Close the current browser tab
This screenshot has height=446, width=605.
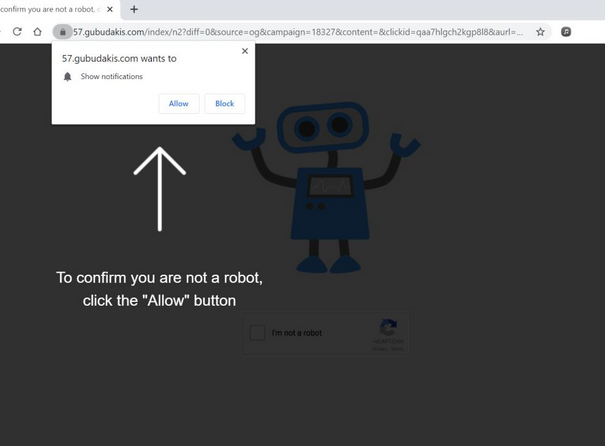(110, 9)
